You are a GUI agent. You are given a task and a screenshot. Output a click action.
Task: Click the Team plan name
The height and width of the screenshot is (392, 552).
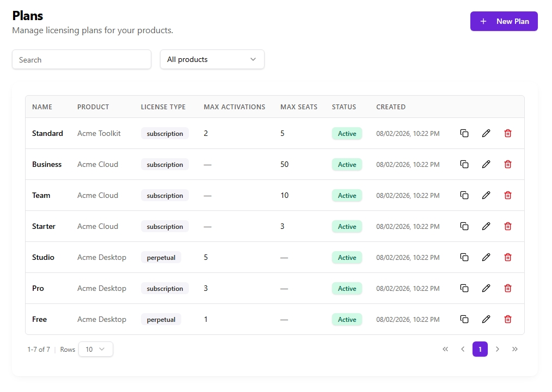click(x=41, y=195)
